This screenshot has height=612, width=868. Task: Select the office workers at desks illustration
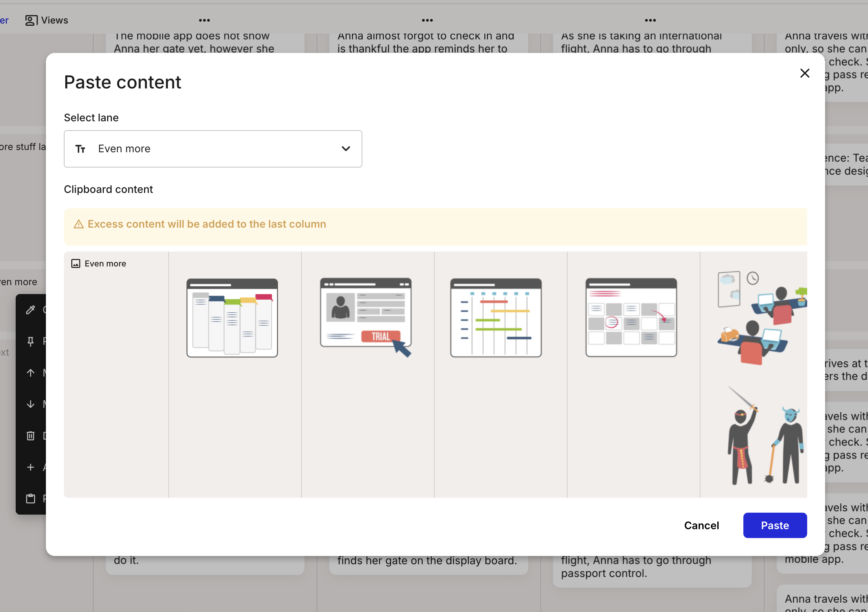pyautogui.click(x=762, y=318)
